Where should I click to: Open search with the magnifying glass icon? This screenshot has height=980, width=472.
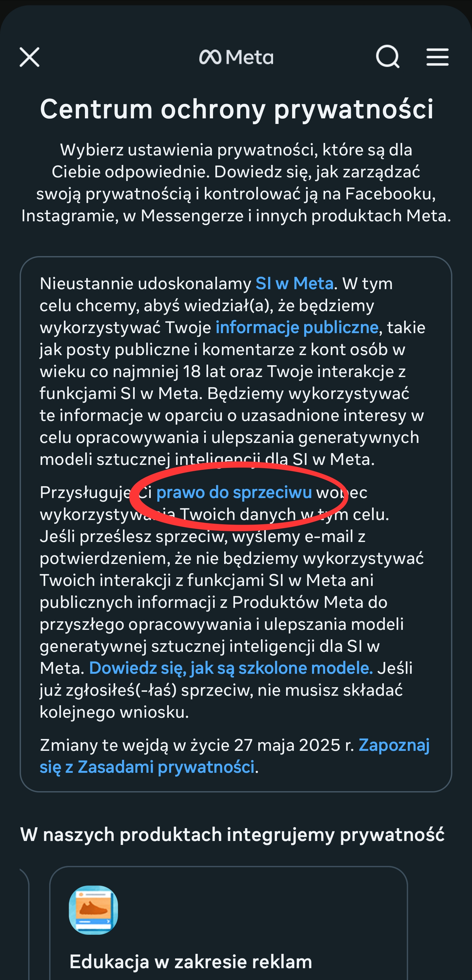point(387,57)
